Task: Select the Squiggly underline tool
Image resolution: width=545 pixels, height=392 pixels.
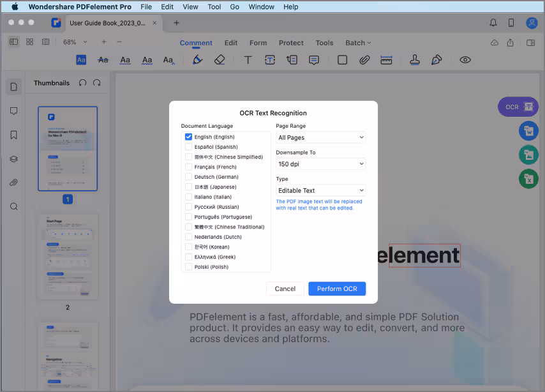Action: click(147, 60)
